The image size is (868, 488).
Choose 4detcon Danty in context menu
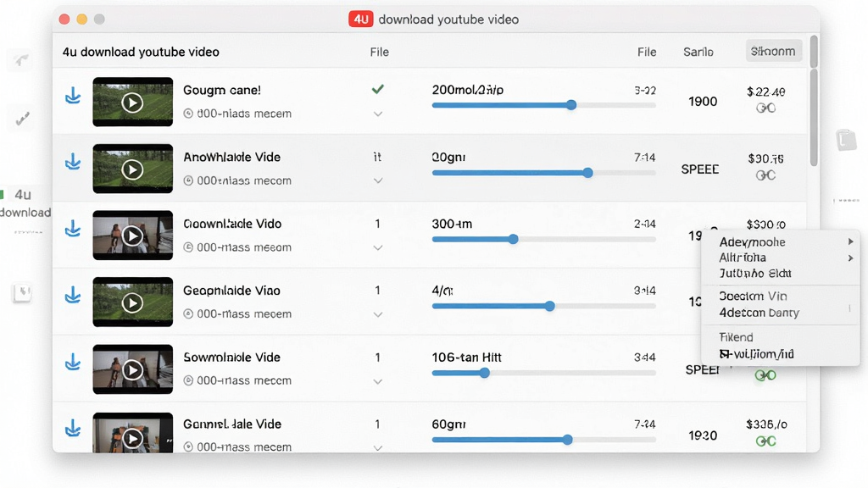781,313
